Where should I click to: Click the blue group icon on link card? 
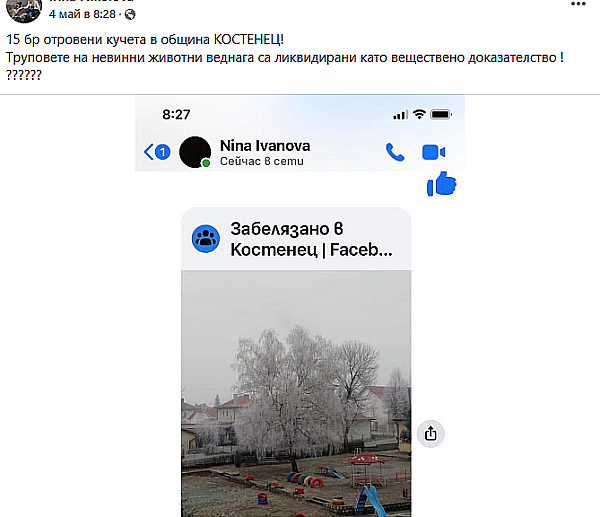coord(206,239)
